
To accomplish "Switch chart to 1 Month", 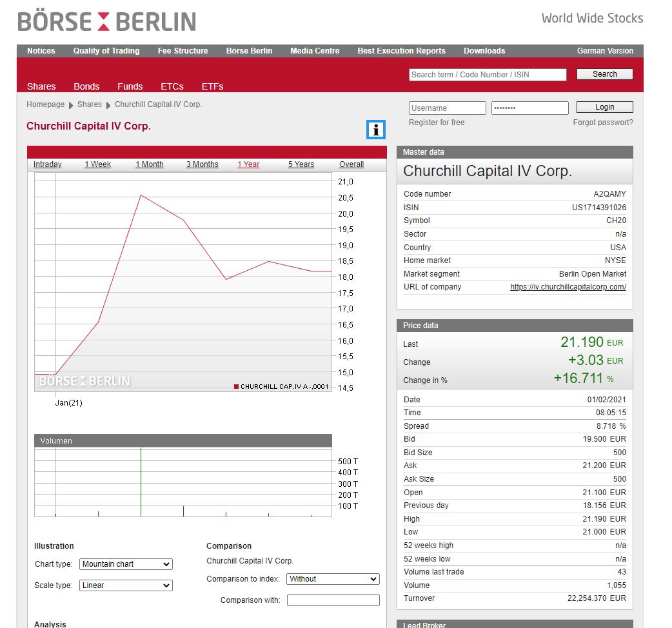I will [150, 164].
